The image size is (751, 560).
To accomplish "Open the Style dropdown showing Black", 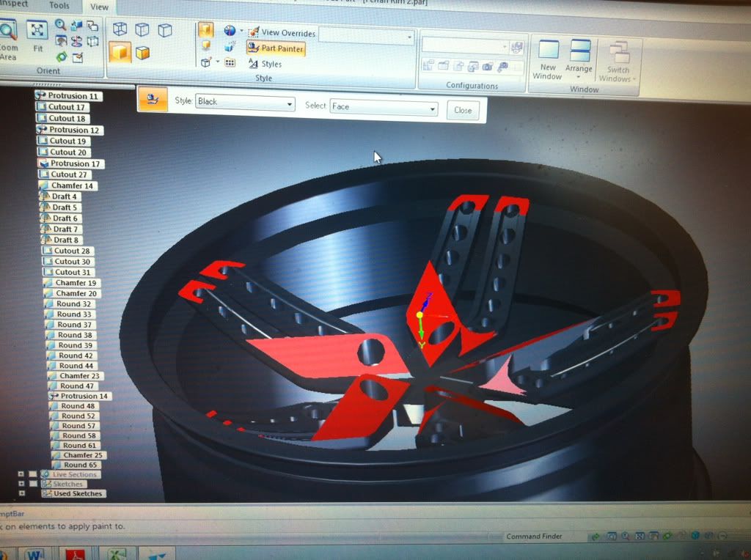I will 245,102.
